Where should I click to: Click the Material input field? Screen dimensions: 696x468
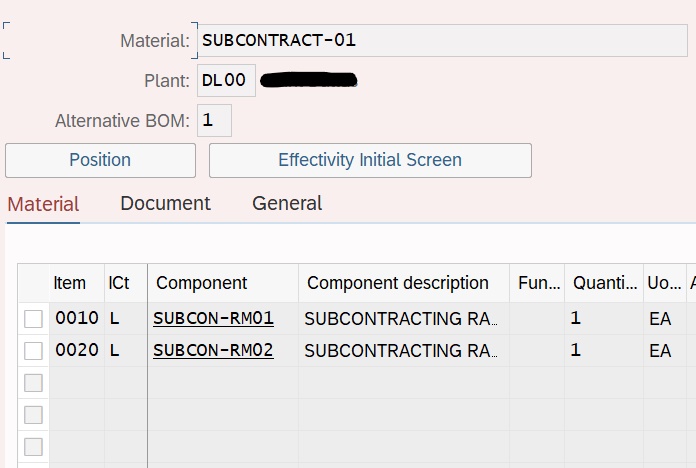pyautogui.click(x=440, y=41)
